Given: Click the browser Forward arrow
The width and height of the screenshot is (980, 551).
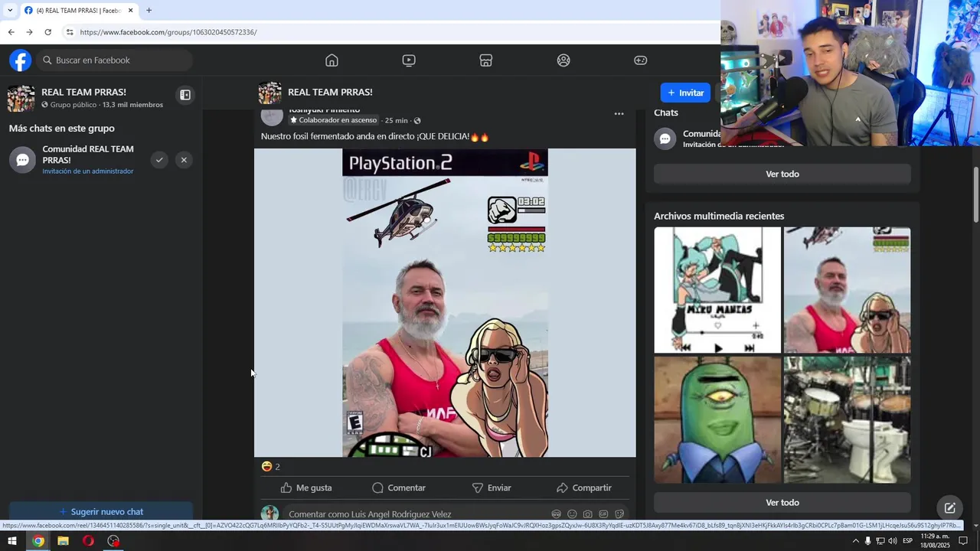Looking at the screenshot, I should [x=29, y=32].
